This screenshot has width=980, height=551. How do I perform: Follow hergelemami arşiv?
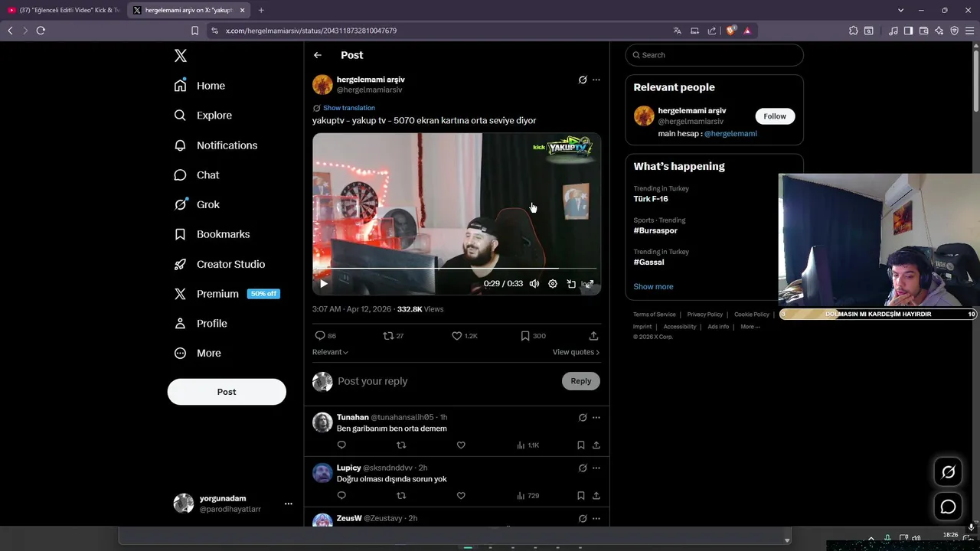(775, 116)
